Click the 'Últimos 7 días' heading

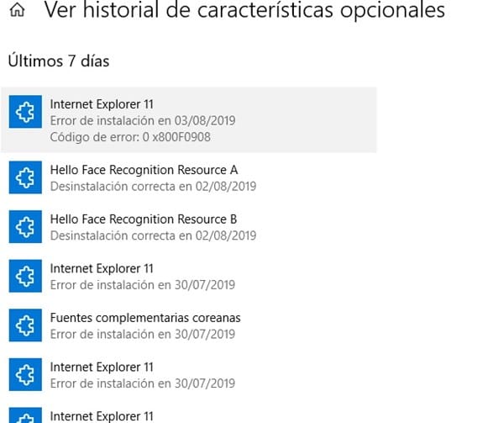point(58,61)
